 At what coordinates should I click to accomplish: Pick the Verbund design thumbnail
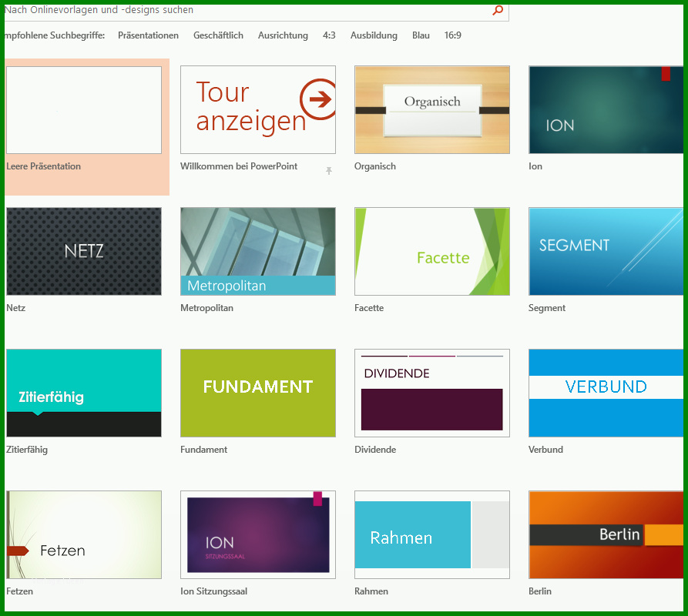tap(606, 393)
